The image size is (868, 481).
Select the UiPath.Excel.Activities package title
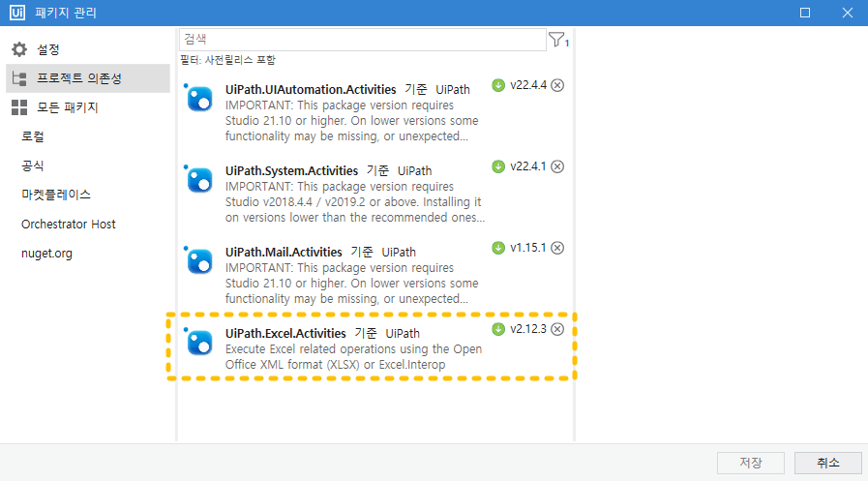tap(285, 334)
